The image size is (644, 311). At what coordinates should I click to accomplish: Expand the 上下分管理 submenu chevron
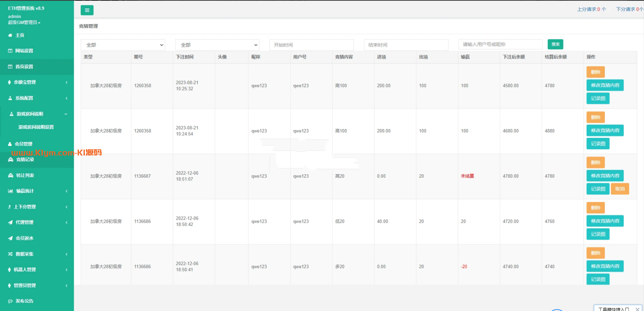[66, 207]
